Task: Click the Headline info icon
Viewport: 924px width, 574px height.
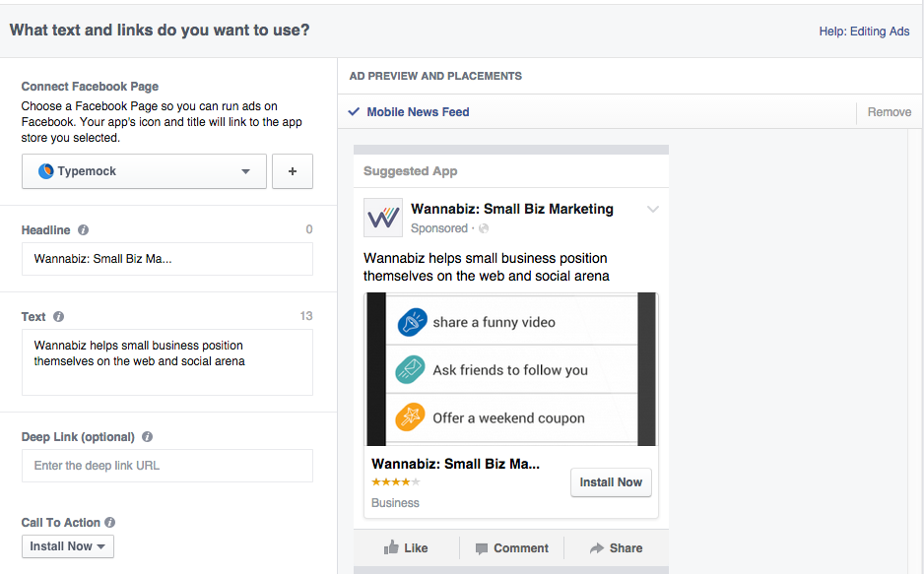Action: coord(83,230)
